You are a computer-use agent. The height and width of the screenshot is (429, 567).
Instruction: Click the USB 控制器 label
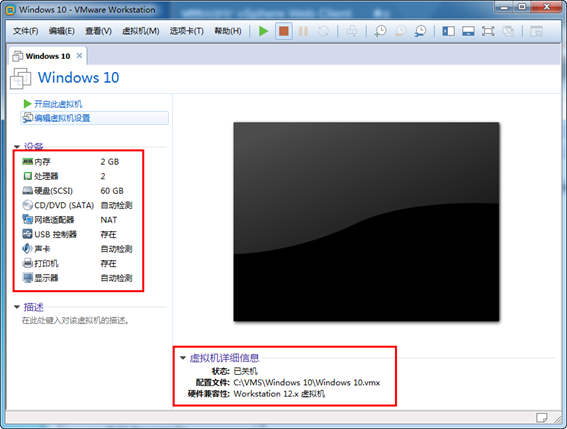[55, 234]
